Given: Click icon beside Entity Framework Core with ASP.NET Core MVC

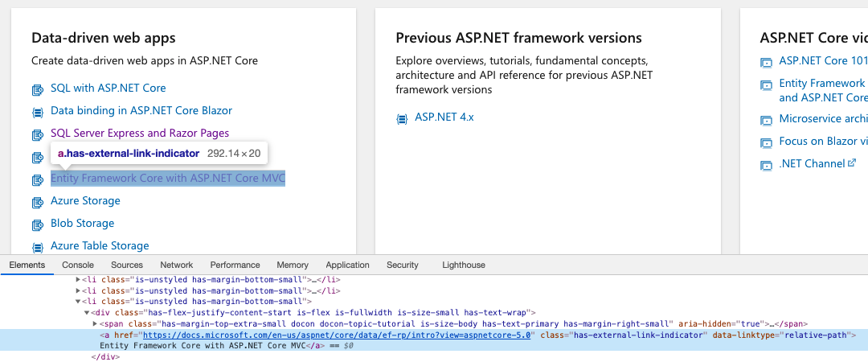Looking at the screenshot, I should 38,179.
